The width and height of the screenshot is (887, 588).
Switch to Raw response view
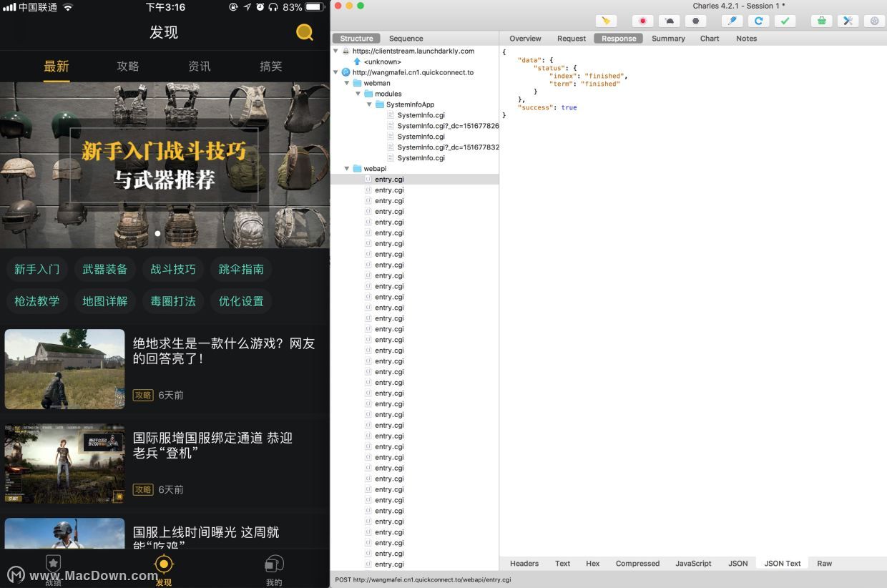point(825,564)
